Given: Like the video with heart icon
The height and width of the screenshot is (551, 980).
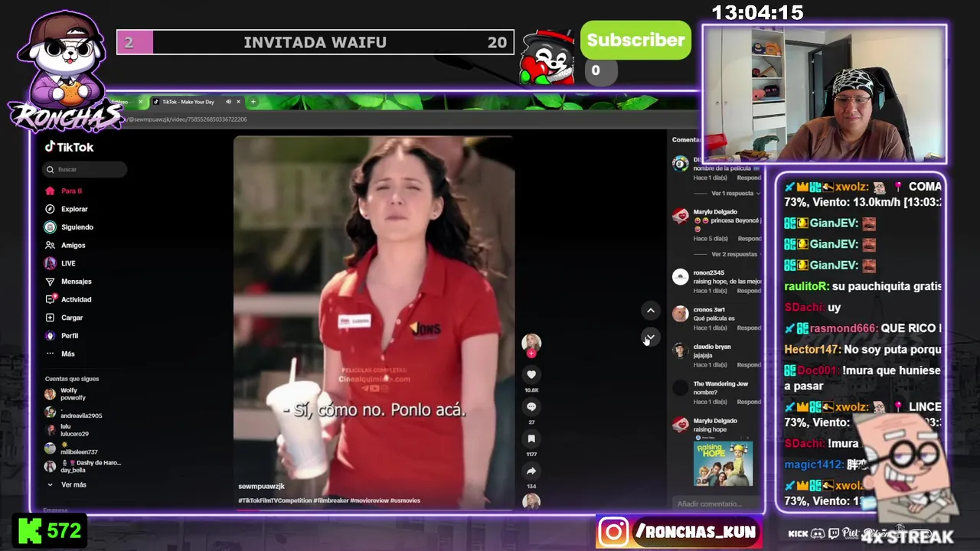Looking at the screenshot, I should click(x=531, y=374).
